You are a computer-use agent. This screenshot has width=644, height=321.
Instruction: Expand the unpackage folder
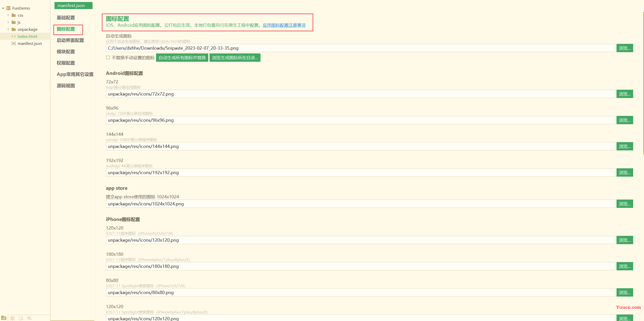click(x=8, y=29)
